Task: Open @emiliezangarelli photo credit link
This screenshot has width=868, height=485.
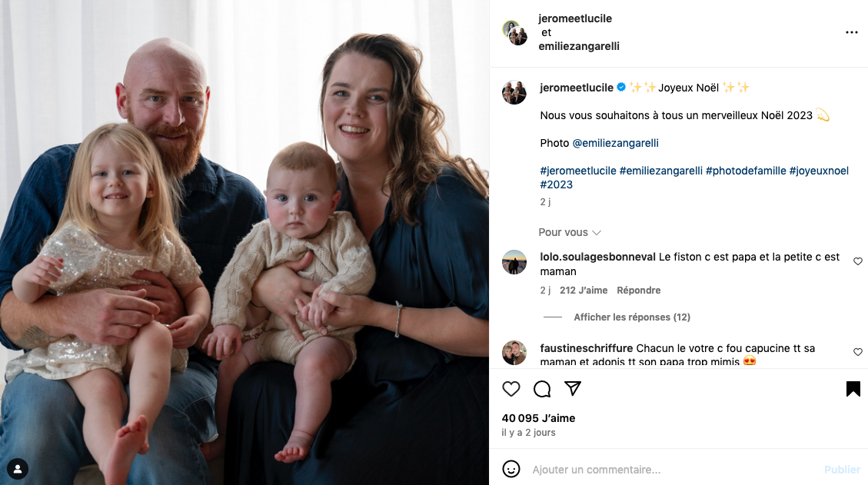Action: click(615, 143)
